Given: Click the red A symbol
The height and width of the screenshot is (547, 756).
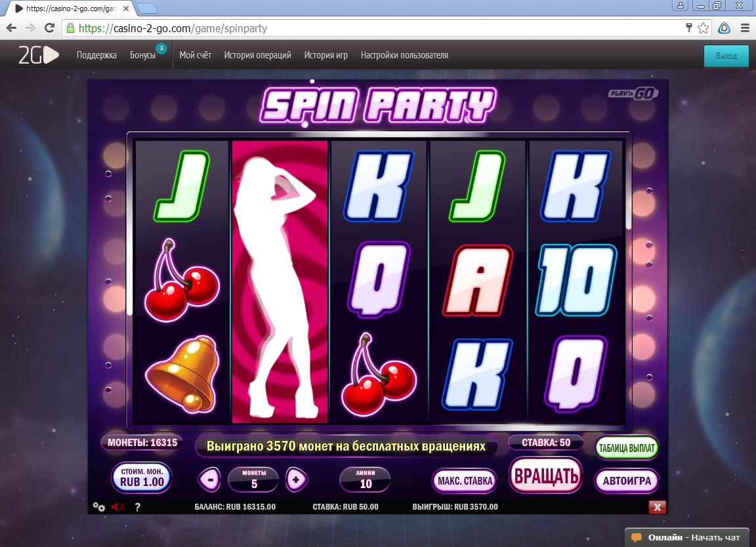Looking at the screenshot, I should coord(477,281).
